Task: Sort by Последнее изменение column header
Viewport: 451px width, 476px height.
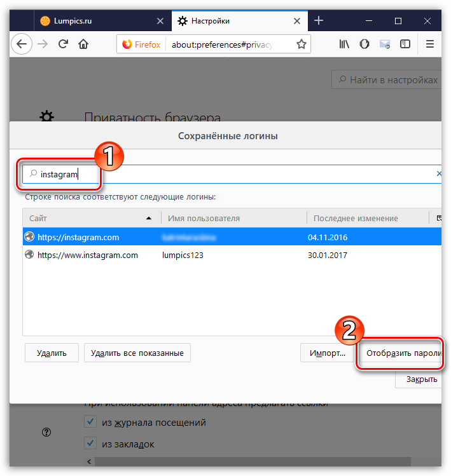Action: coord(368,218)
